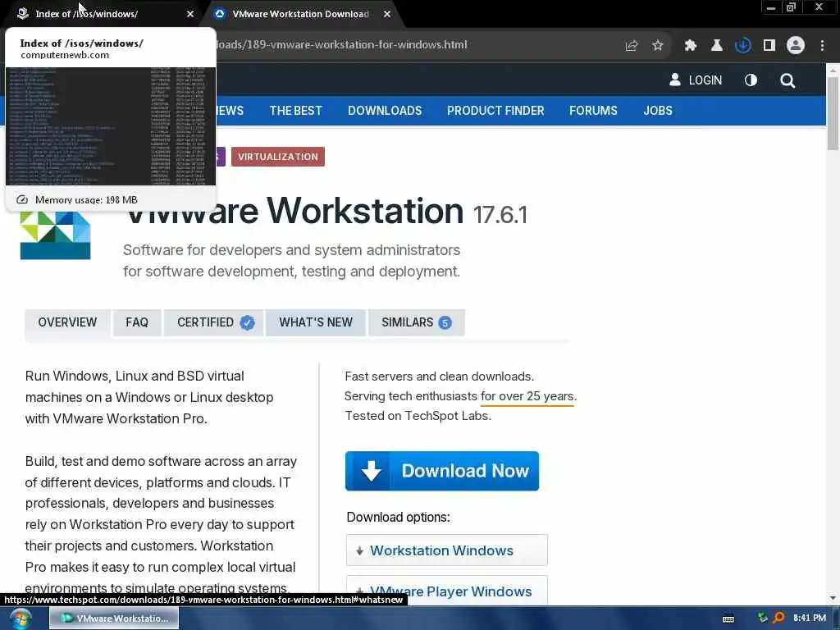Open the Extensions puzzle icon
Image resolution: width=840 pixels, height=630 pixels.
[690, 46]
